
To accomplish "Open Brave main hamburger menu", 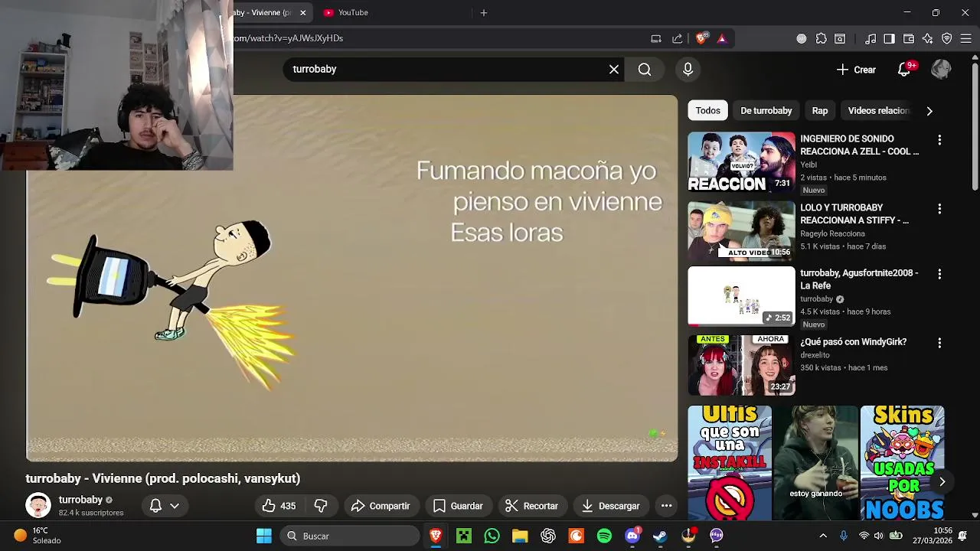I will [x=965, y=39].
